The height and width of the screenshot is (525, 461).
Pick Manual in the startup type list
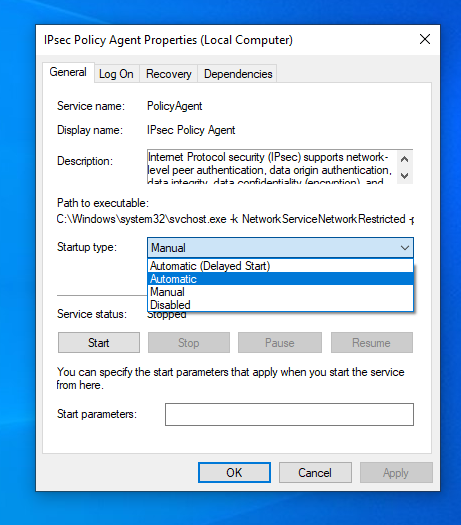[x=280, y=292]
